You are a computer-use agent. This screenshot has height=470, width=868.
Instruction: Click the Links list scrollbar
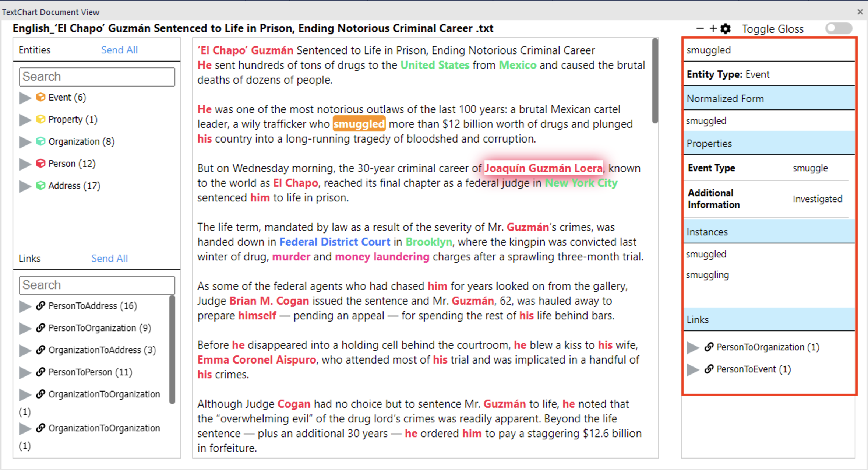(x=172, y=350)
